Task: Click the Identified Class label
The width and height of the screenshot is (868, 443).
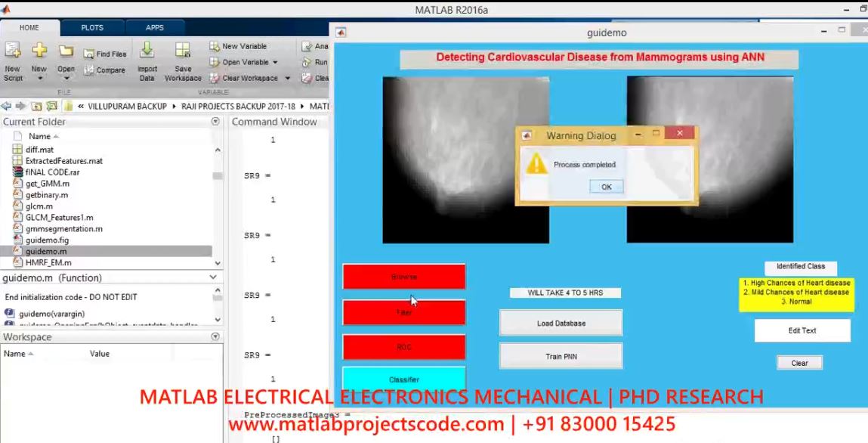Action: (801, 266)
